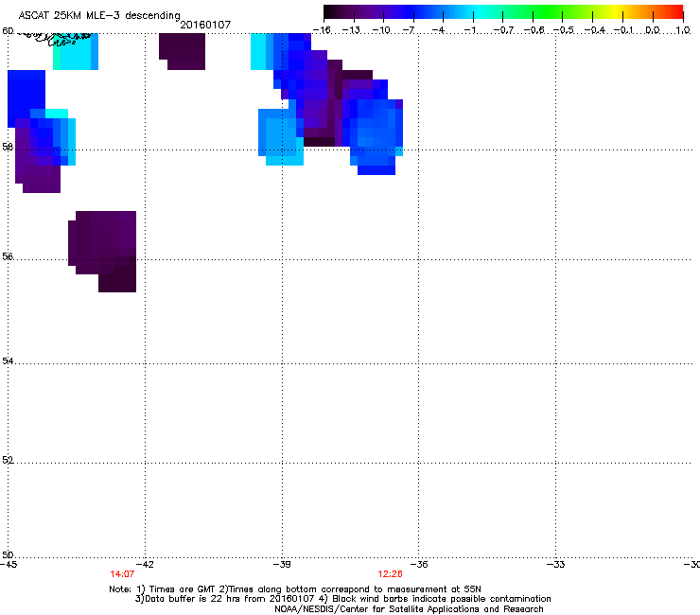Click the longitude label -33
The image size is (700, 615).
click(x=555, y=564)
